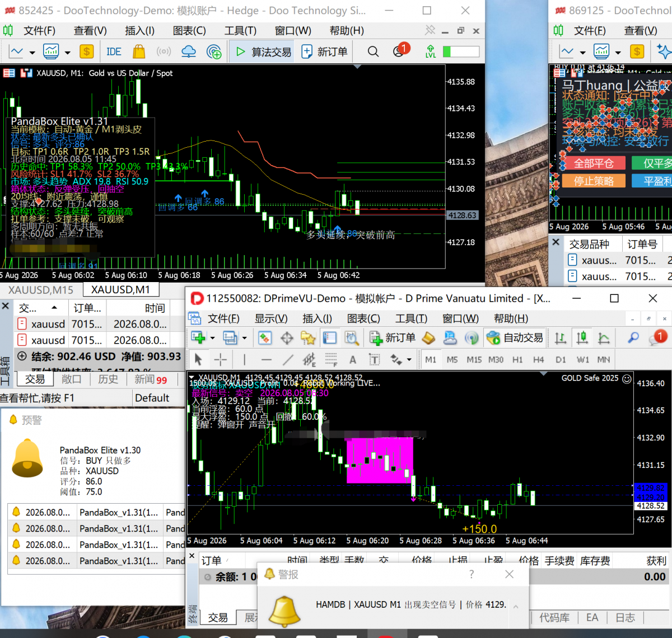Click the line chart icon in the 852425 toolbar
Viewport: 672px width, 638px height.
(x=16, y=52)
